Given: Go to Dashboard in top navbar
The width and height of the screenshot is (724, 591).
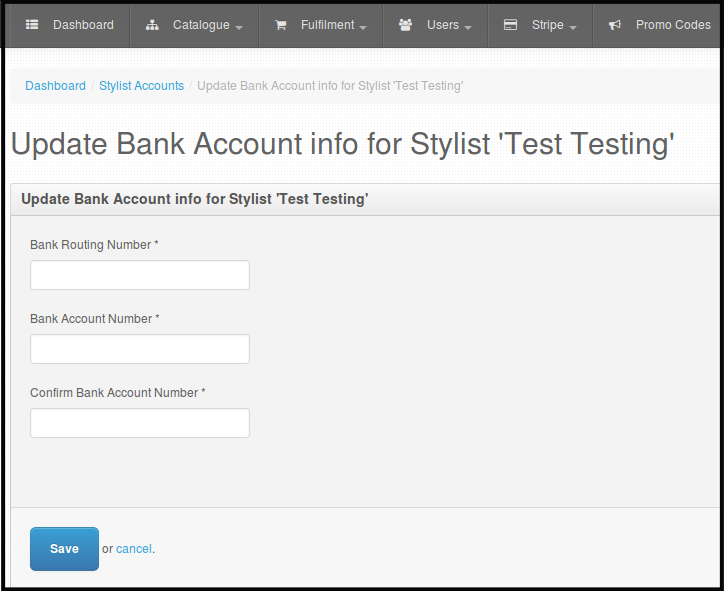Looking at the screenshot, I should (83, 25).
